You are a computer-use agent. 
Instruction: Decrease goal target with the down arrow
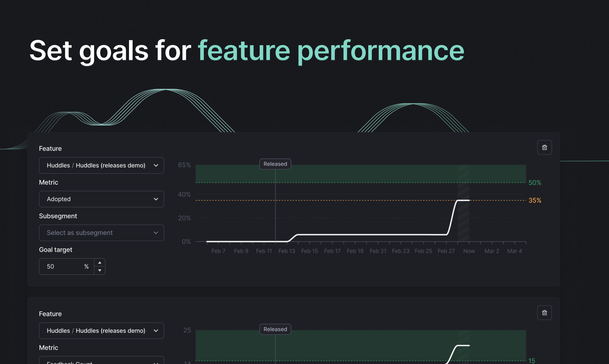[x=100, y=270]
